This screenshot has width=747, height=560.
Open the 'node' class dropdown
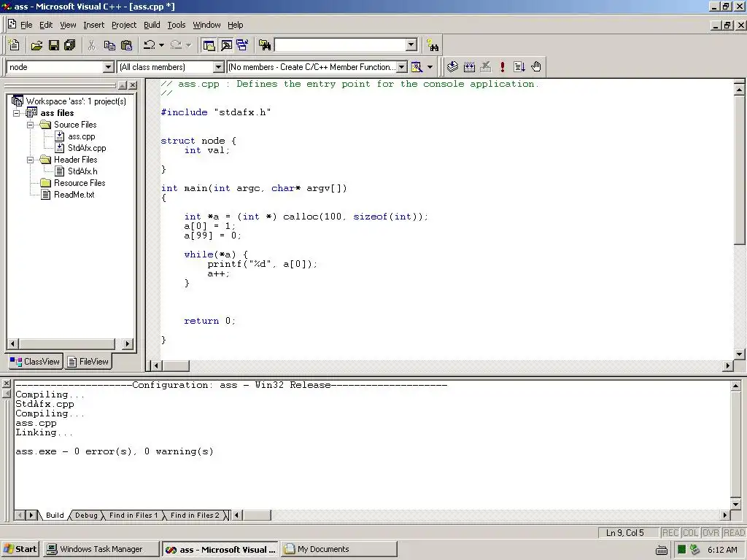coord(108,67)
